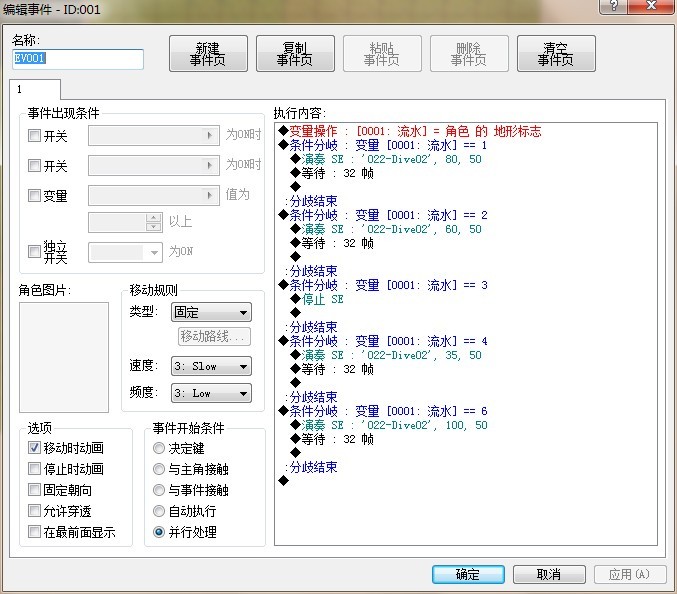The width and height of the screenshot is (677, 594).
Task: Select 与主角接触 trigger radio button
Action: (159, 469)
